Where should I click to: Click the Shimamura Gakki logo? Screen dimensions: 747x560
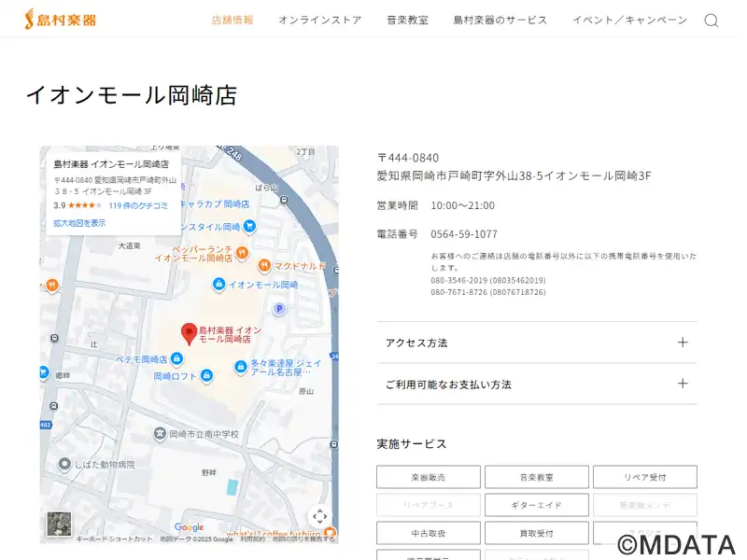pos(60,20)
